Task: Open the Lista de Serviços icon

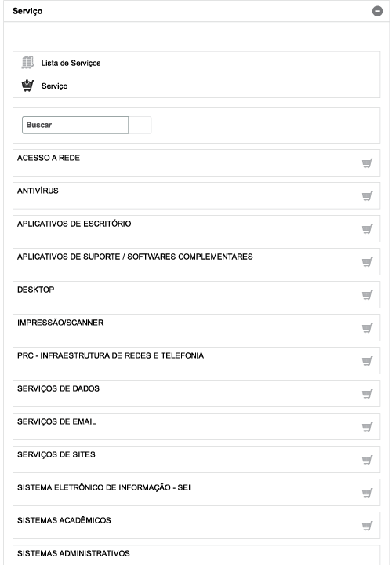Action: tap(27, 62)
